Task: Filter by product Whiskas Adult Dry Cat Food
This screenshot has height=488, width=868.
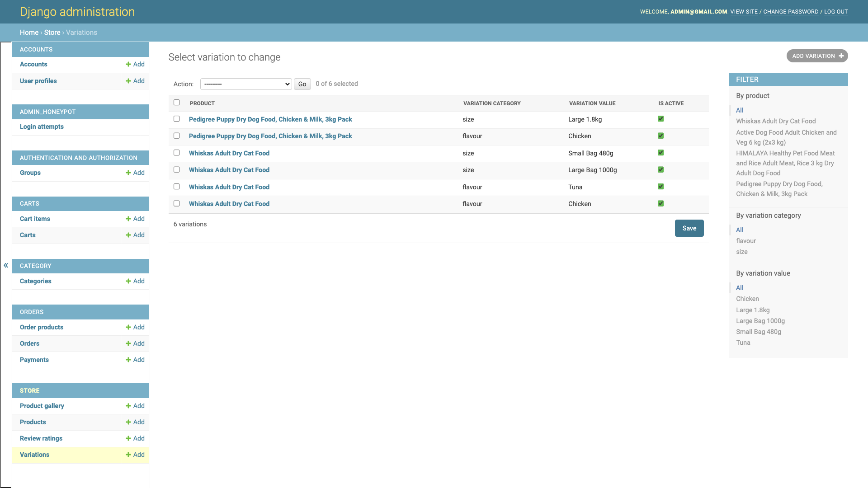Action: click(x=776, y=122)
